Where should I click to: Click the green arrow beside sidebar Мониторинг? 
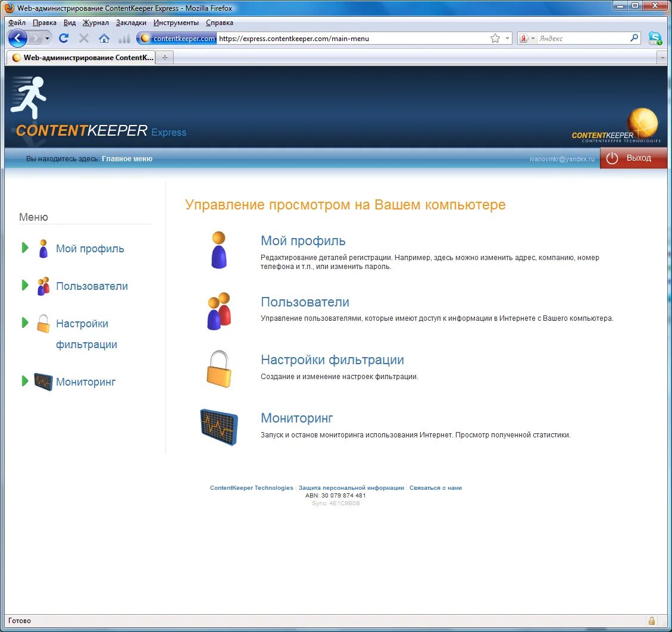coord(25,380)
